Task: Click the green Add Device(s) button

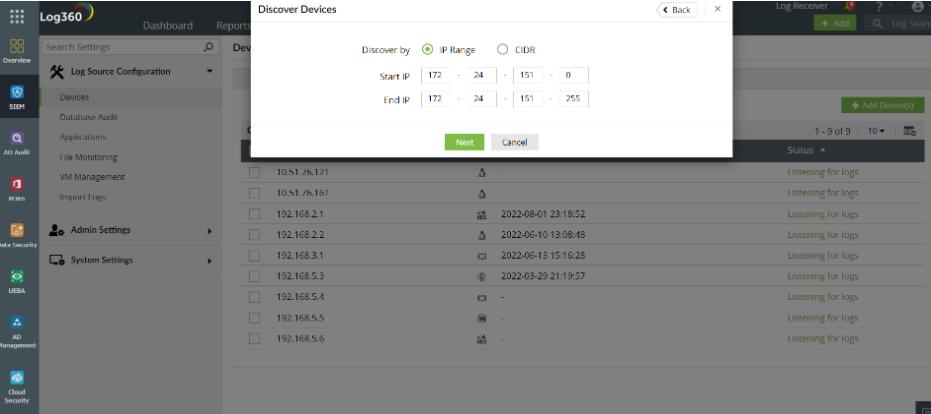Action: coord(882,105)
